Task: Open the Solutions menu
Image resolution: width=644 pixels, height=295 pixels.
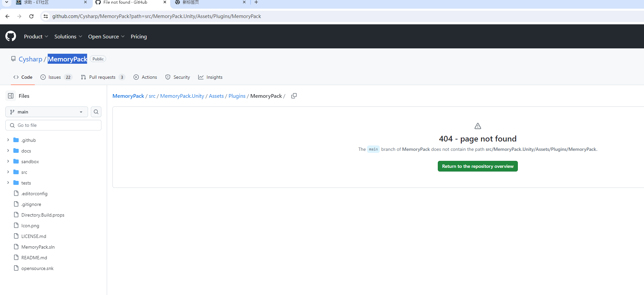Action: [68, 36]
